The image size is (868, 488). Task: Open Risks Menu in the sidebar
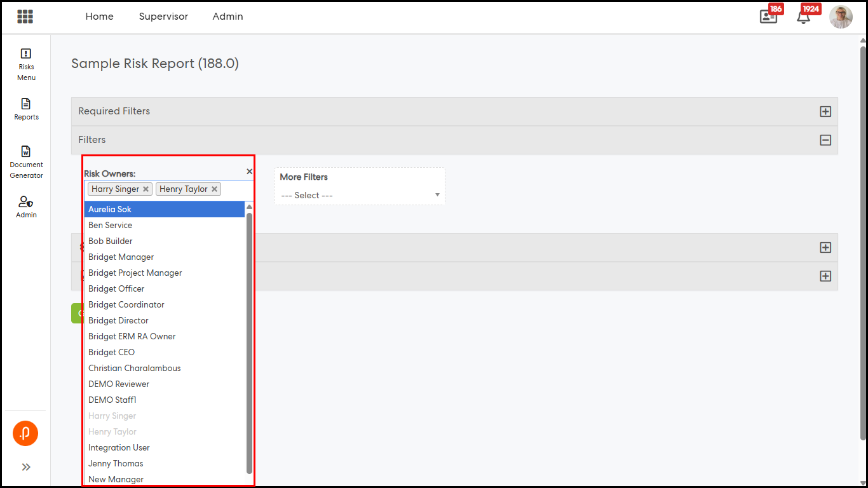pos(26,64)
